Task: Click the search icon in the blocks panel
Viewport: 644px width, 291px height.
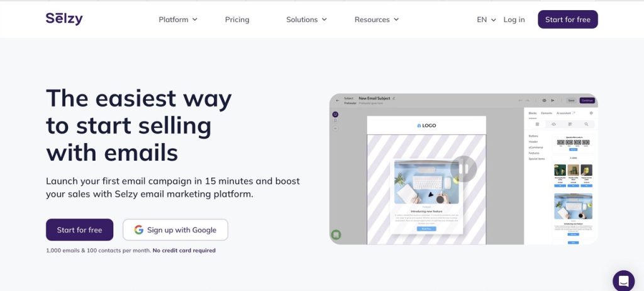Action: tap(586, 124)
